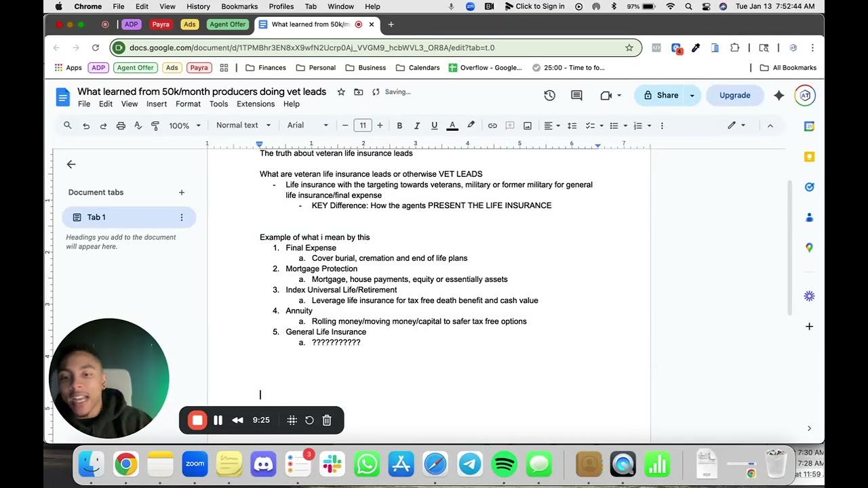Open highlight color picker
Image resolution: width=868 pixels, height=488 pixels.
pos(471,125)
